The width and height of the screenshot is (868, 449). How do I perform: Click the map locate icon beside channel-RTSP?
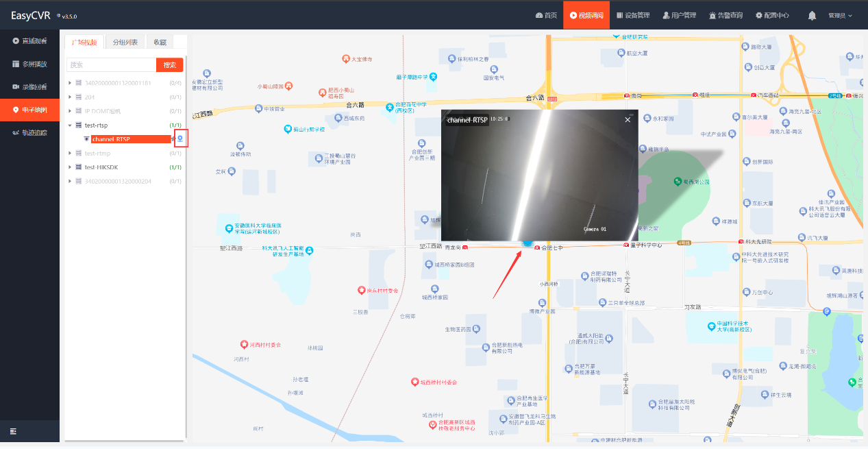coord(180,139)
